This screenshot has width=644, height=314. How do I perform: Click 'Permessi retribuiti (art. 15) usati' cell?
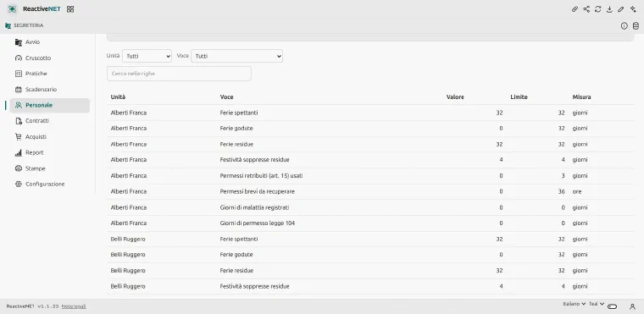click(x=261, y=176)
